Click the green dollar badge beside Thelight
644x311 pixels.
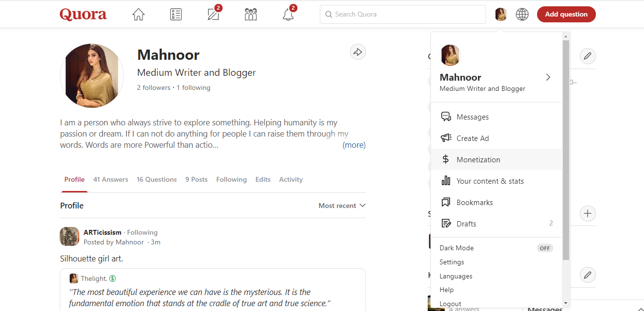pos(113,278)
